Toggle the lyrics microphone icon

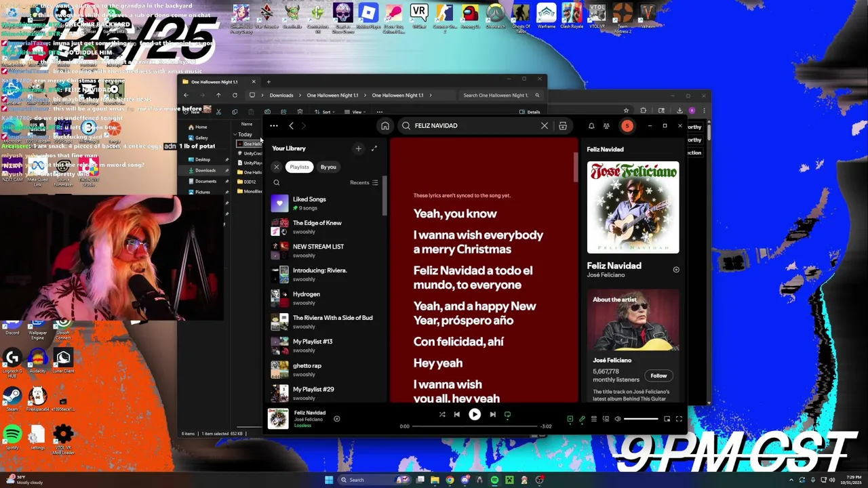pyautogui.click(x=582, y=419)
